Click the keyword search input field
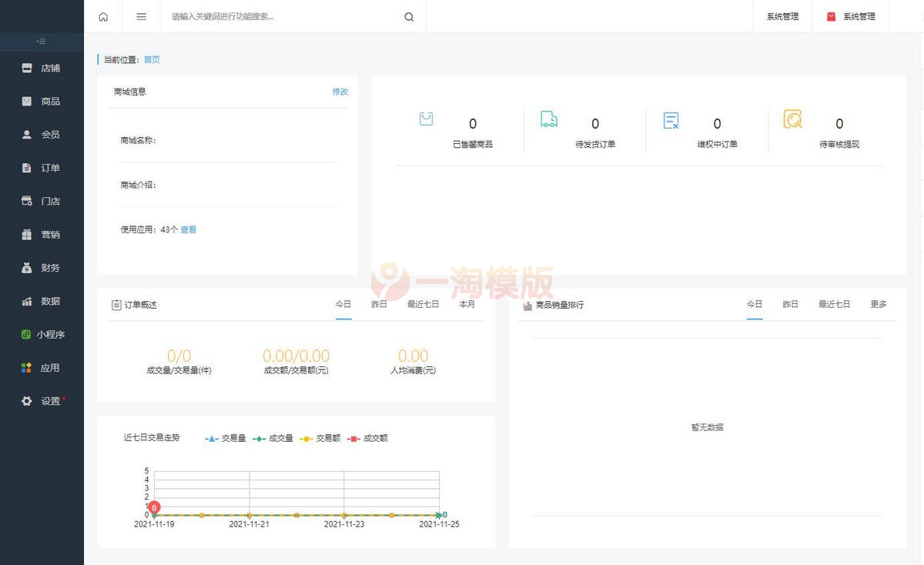924x565 pixels. 281,17
